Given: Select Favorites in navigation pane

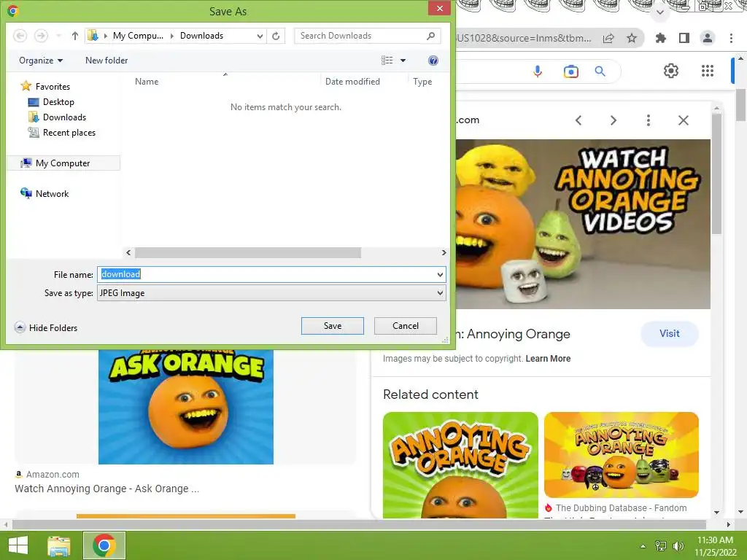Looking at the screenshot, I should pos(46,87).
